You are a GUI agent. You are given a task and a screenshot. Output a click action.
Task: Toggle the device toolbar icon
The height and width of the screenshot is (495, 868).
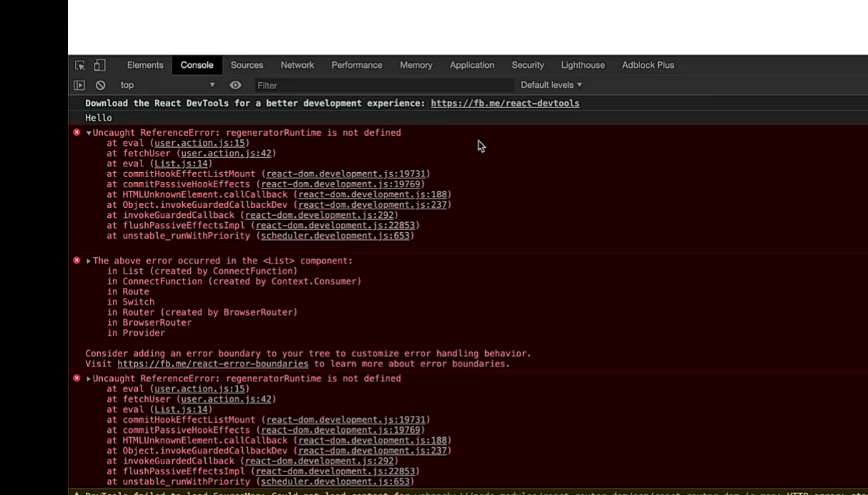(99, 65)
